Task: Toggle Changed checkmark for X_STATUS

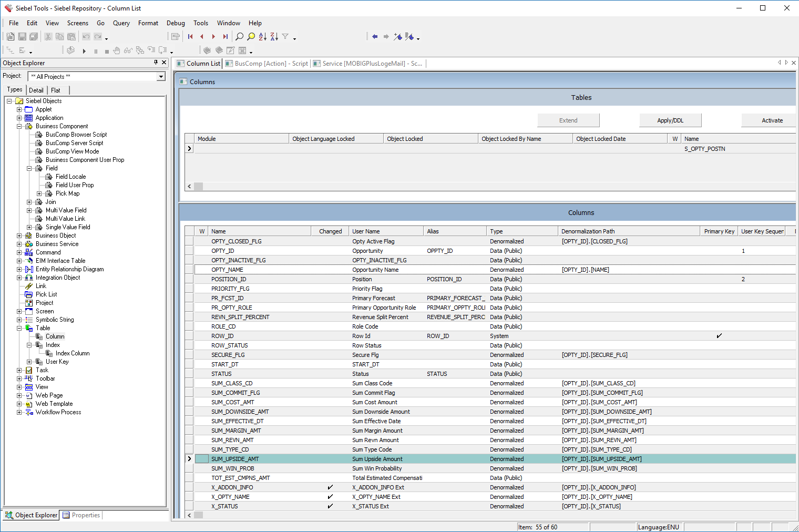Action: (x=330, y=506)
